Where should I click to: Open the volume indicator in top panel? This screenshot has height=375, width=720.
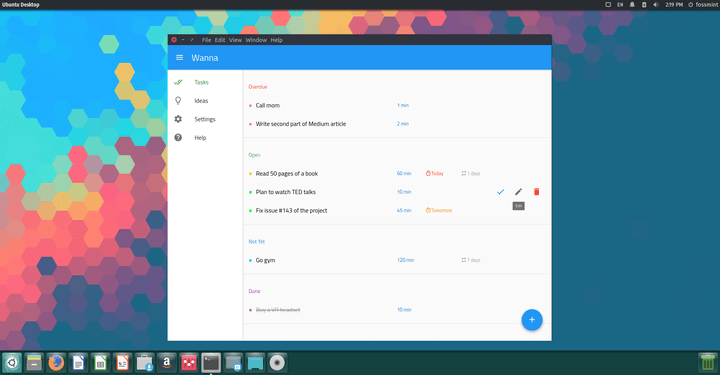pyautogui.click(x=656, y=5)
